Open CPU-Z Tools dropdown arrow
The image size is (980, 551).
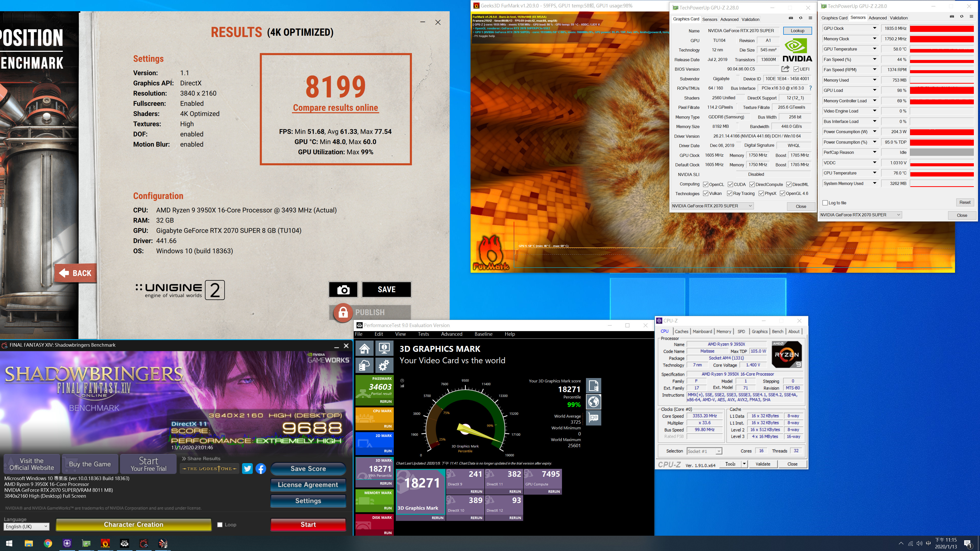(x=744, y=464)
